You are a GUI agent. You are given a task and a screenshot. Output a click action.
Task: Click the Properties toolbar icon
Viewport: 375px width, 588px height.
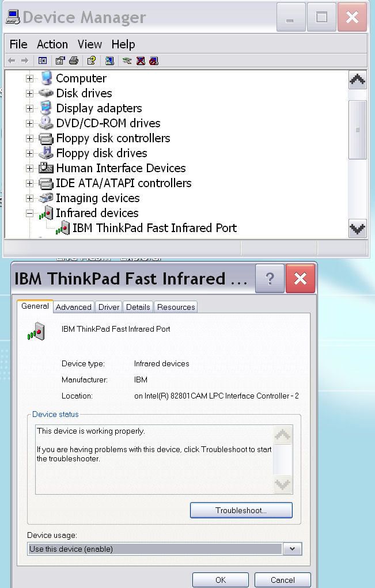click(x=60, y=60)
